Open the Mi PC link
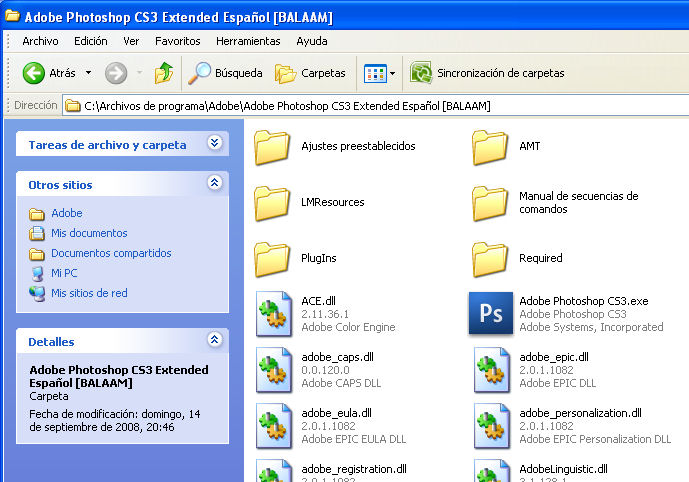Viewport: 689px width, 482px height. click(64, 273)
